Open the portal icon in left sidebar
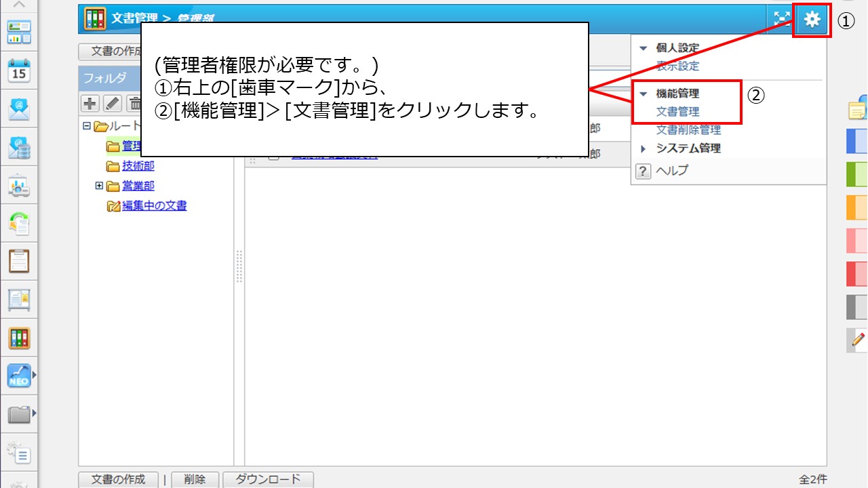The image size is (868, 488). pyautogui.click(x=19, y=32)
